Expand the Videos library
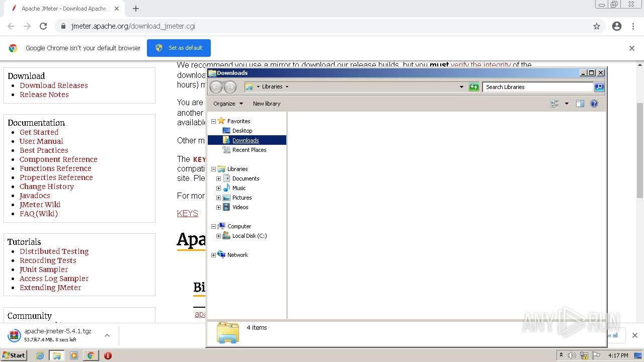The height and width of the screenshot is (362, 644). click(218, 207)
